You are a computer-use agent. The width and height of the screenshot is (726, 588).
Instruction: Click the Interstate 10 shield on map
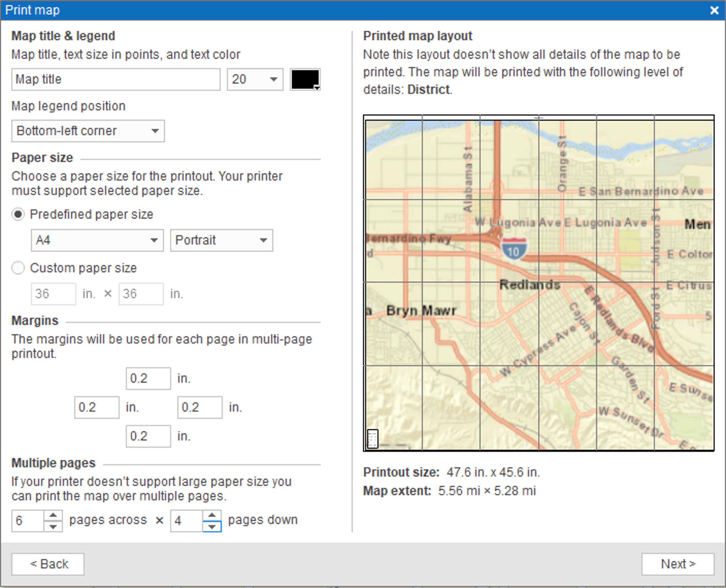514,248
